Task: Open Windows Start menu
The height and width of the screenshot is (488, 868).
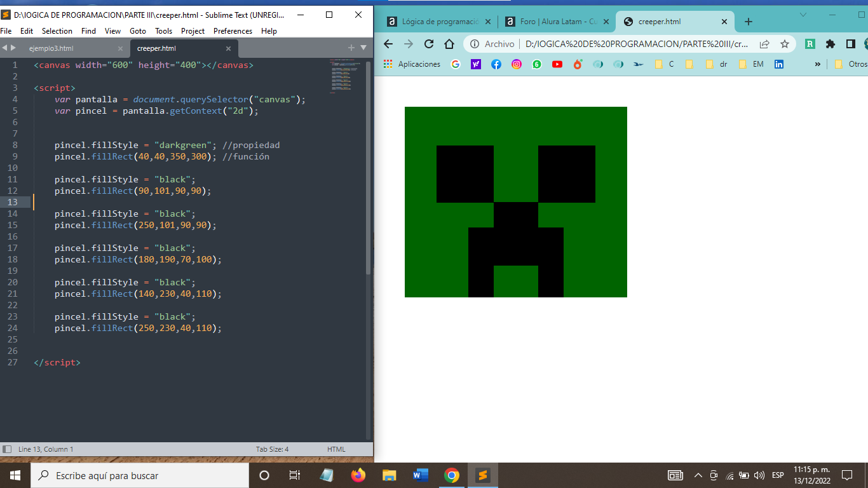Action: (x=15, y=475)
